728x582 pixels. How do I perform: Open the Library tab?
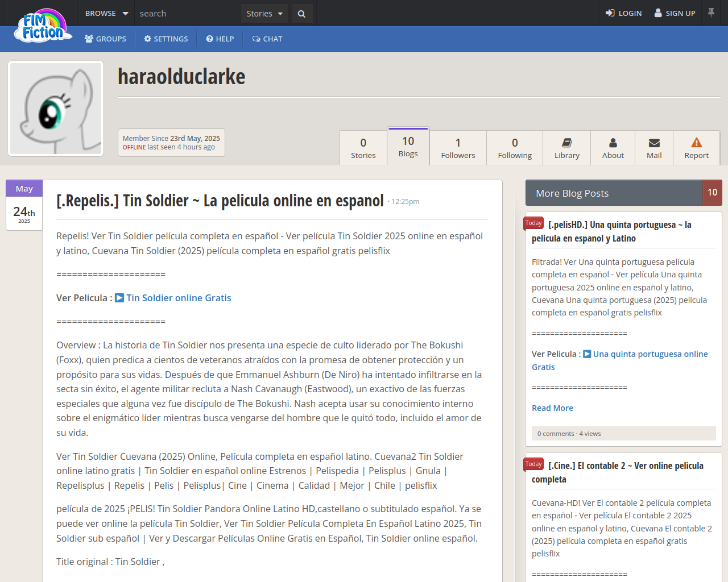click(x=567, y=148)
